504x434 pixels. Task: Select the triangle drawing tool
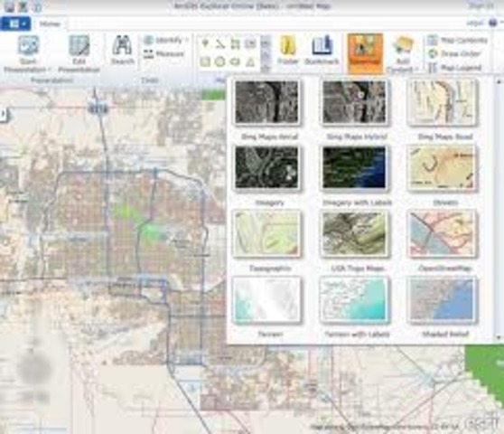(250, 61)
